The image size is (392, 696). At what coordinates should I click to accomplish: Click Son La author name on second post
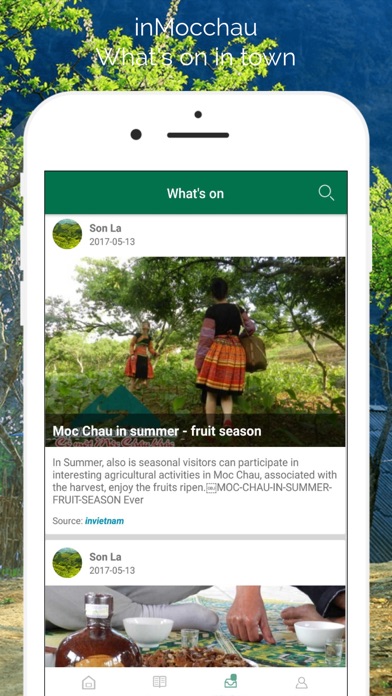click(x=105, y=557)
